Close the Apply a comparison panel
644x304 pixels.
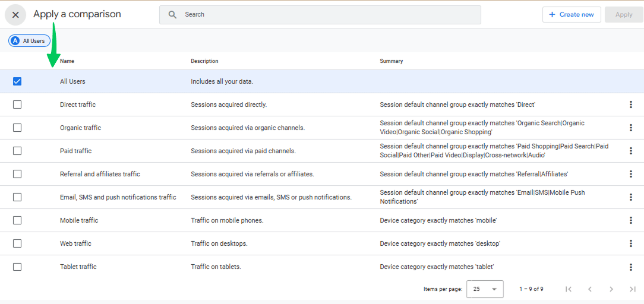15,15
